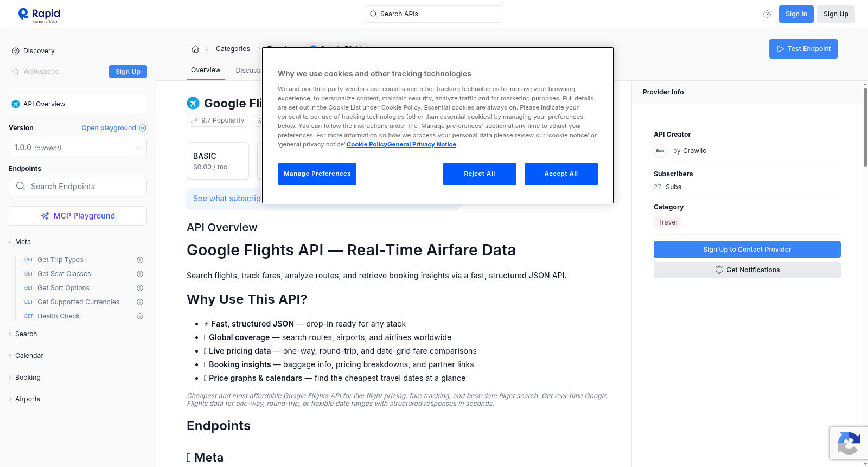This screenshot has height=467, width=868.
Task: Click the Sign In button
Action: tap(796, 14)
